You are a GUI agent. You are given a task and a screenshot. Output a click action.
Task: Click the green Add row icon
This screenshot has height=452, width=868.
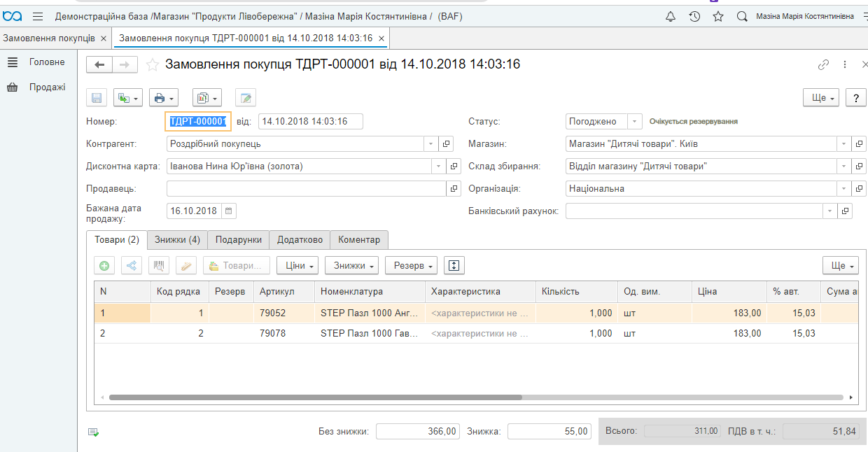pos(104,266)
